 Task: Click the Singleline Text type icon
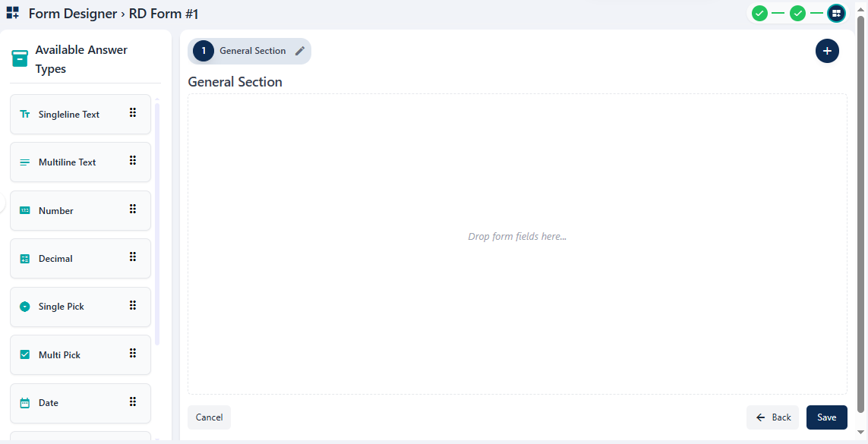tap(25, 115)
